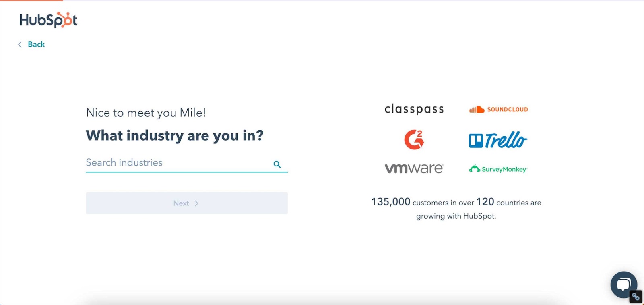The image size is (644, 305).
Task: Click the "Nice to meet you Mile!" greeting
Action: pos(146,113)
